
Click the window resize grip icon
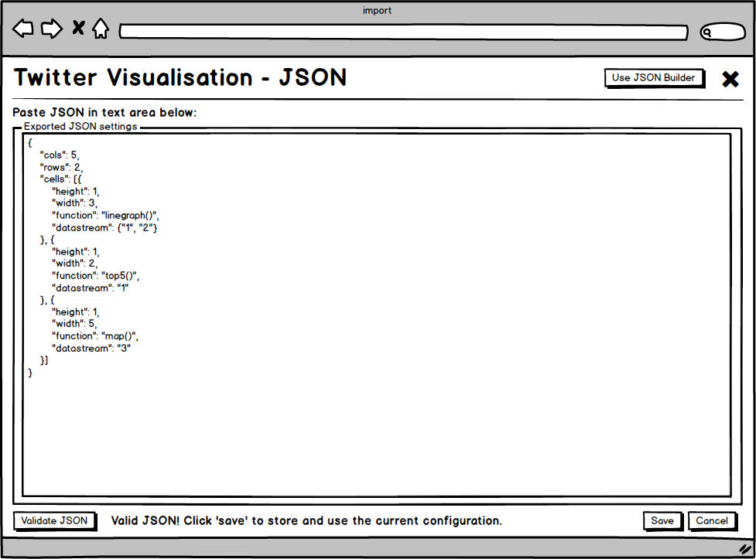745,549
